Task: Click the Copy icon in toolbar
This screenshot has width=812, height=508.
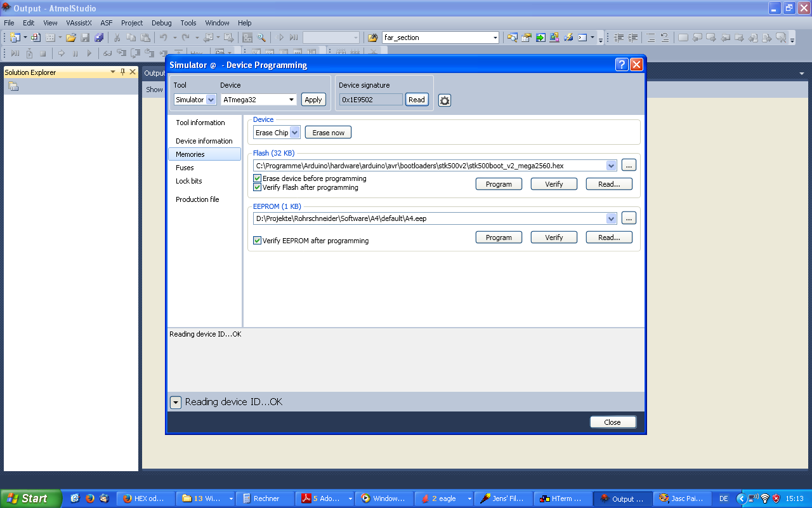Action: (x=131, y=37)
